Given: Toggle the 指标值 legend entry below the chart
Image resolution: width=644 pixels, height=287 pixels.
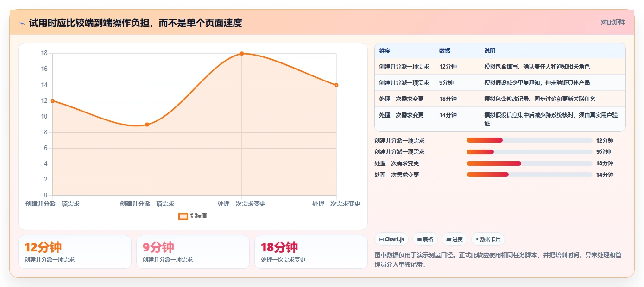Looking at the screenshot, I should 193,216.
